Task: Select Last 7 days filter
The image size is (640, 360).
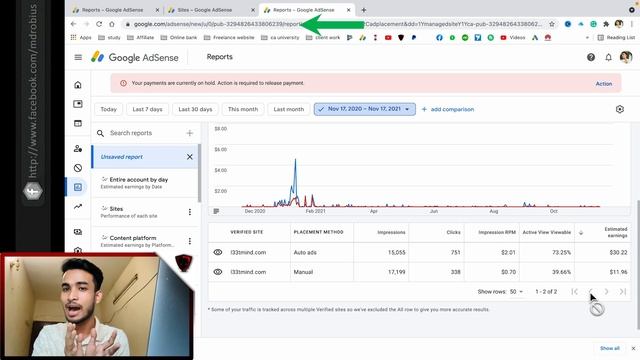Action: (147, 109)
